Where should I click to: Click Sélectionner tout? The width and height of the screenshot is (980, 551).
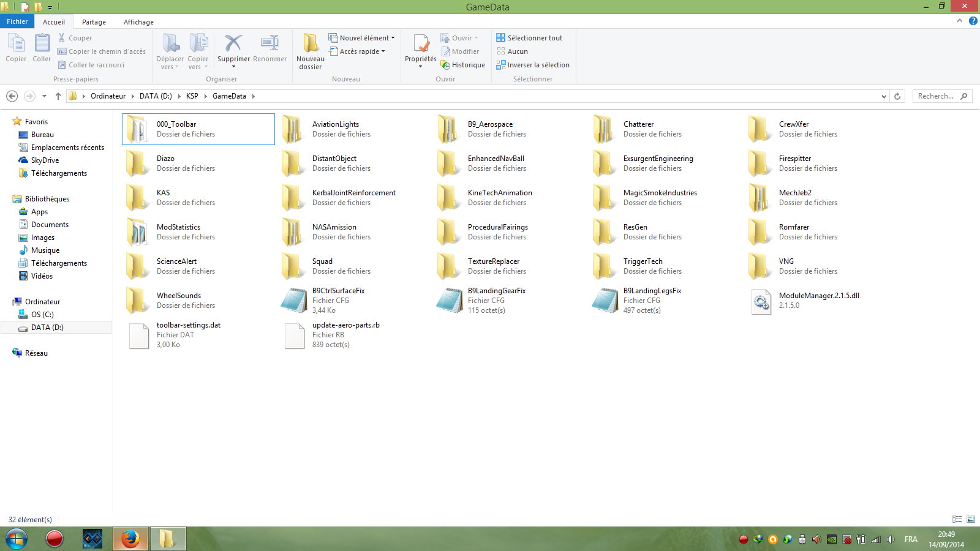tap(529, 38)
